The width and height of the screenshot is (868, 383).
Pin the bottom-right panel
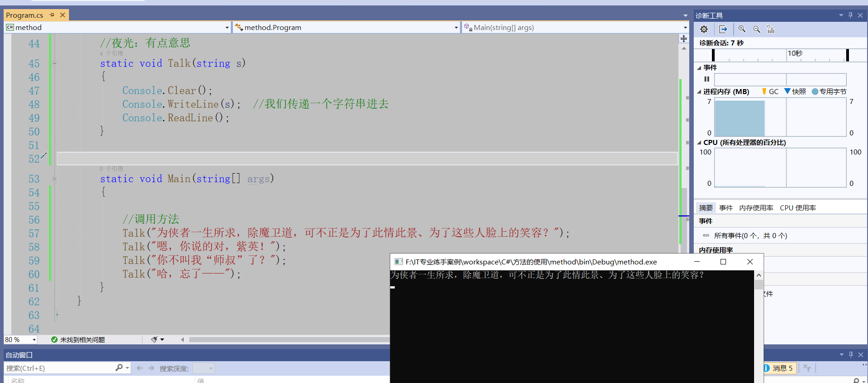851,355
